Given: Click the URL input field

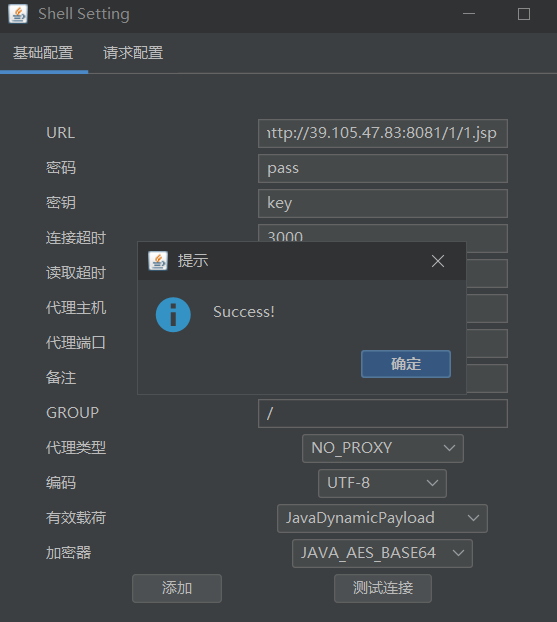Looking at the screenshot, I should click(x=382, y=133).
